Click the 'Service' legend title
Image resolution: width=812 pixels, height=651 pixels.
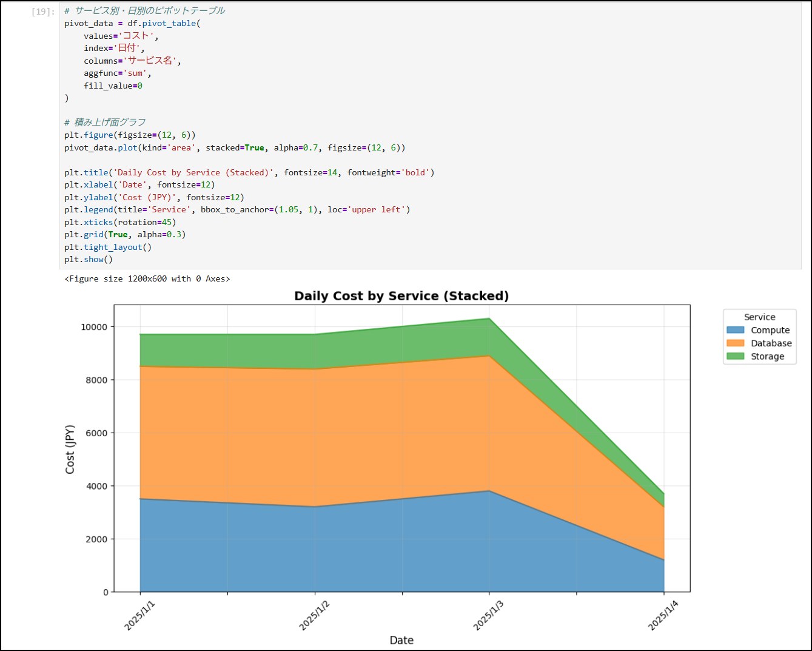[759, 317]
